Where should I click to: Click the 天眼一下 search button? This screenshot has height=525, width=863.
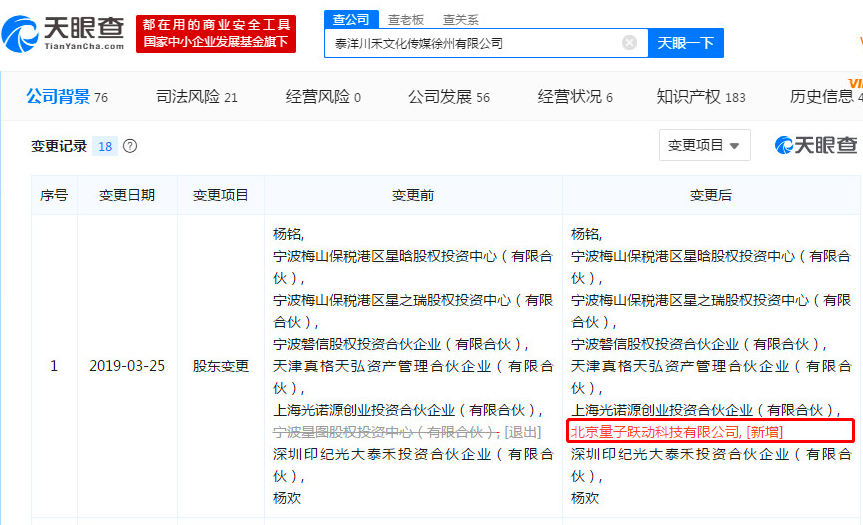pos(686,43)
